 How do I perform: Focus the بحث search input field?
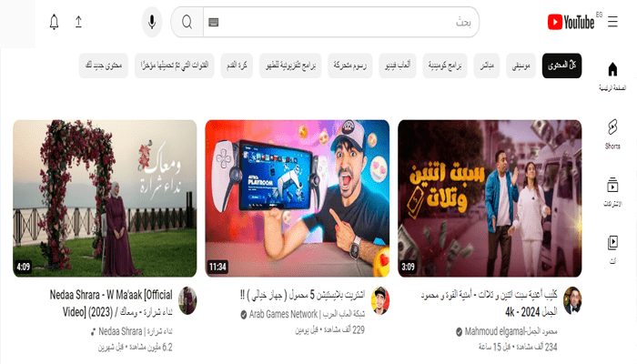click(x=341, y=22)
